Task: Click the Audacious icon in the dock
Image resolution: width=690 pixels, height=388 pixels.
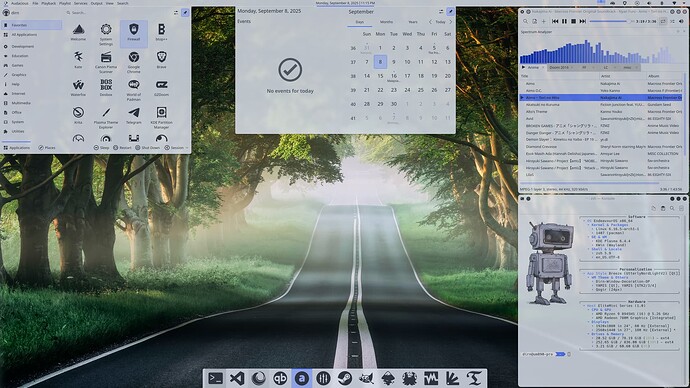Action: click(x=301, y=378)
